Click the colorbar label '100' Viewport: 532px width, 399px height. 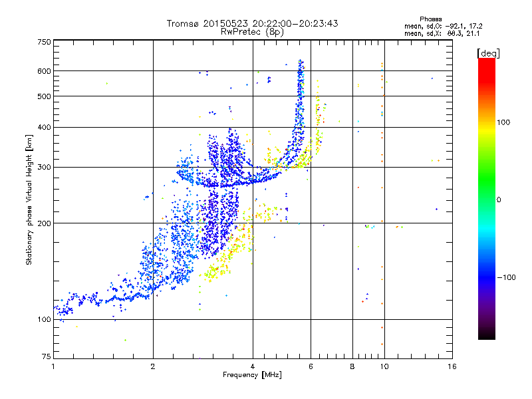[503, 122]
